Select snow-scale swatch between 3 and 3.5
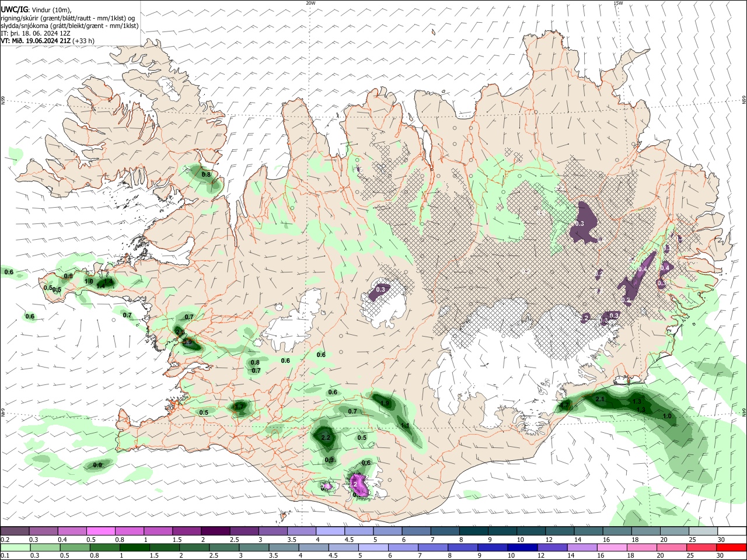Viewport: 747px width, 560px height. (272, 531)
